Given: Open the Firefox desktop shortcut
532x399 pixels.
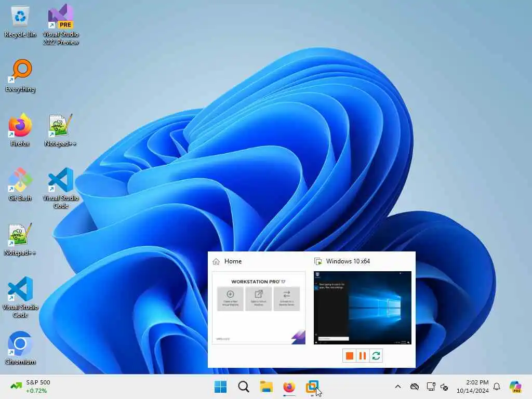Looking at the screenshot, I should point(20,130).
